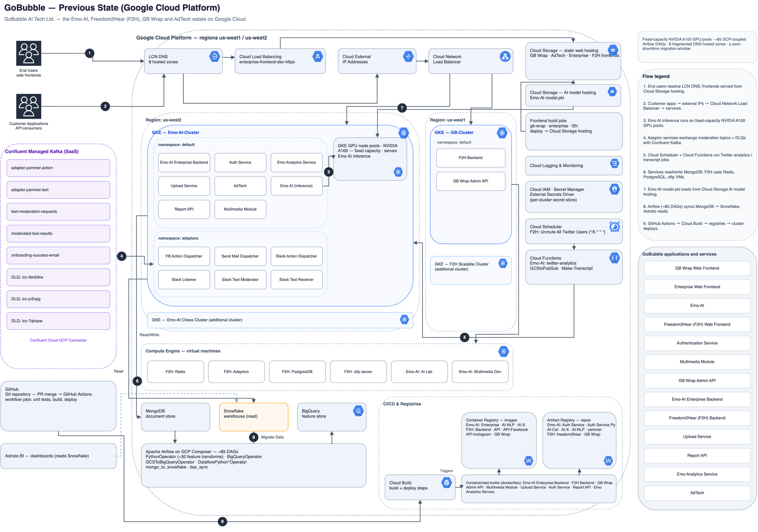
Task: Click the GKE GB-Cluster Kubernetes icon
Action: [502, 133]
